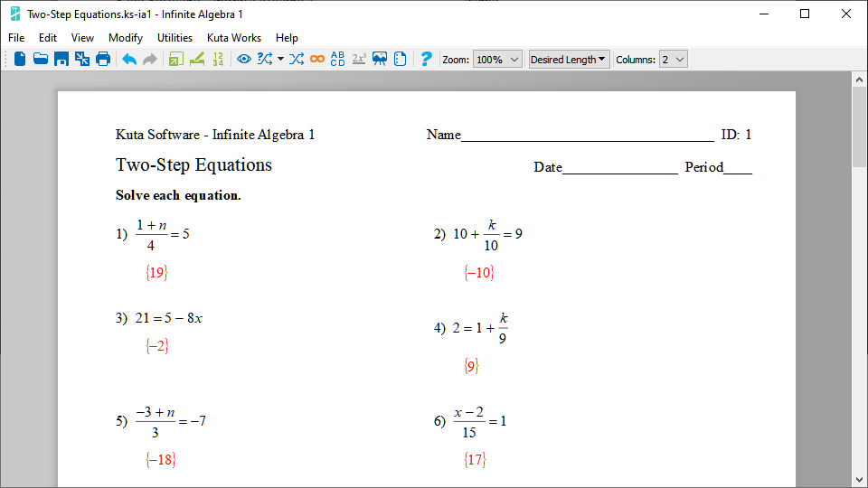The width and height of the screenshot is (868, 488).
Task: Undo the last action
Action: [x=129, y=59]
